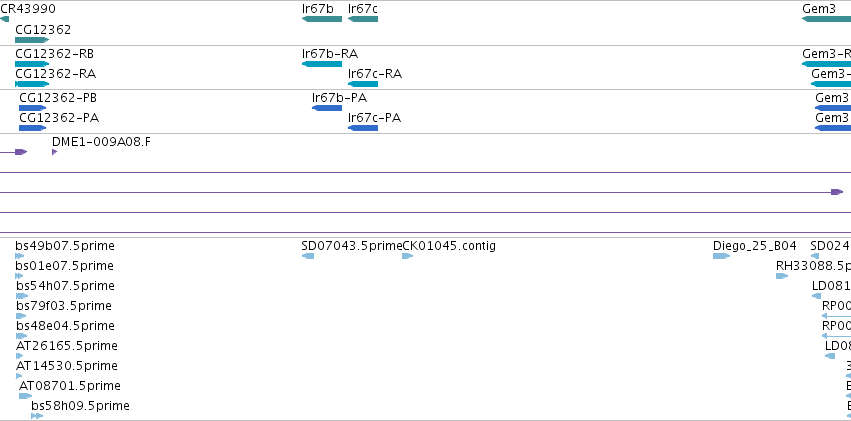Click the Gem3 gene label

pos(819,9)
